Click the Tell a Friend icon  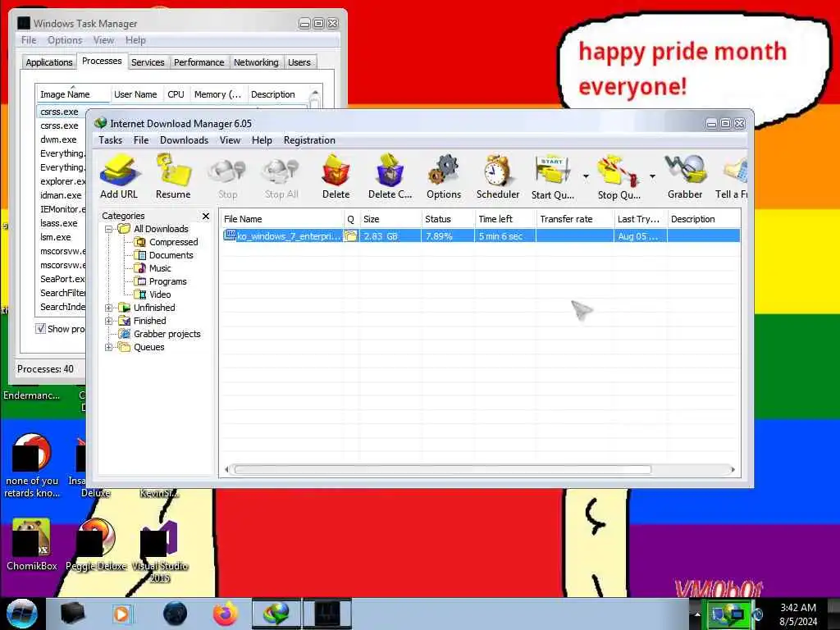point(732,177)
